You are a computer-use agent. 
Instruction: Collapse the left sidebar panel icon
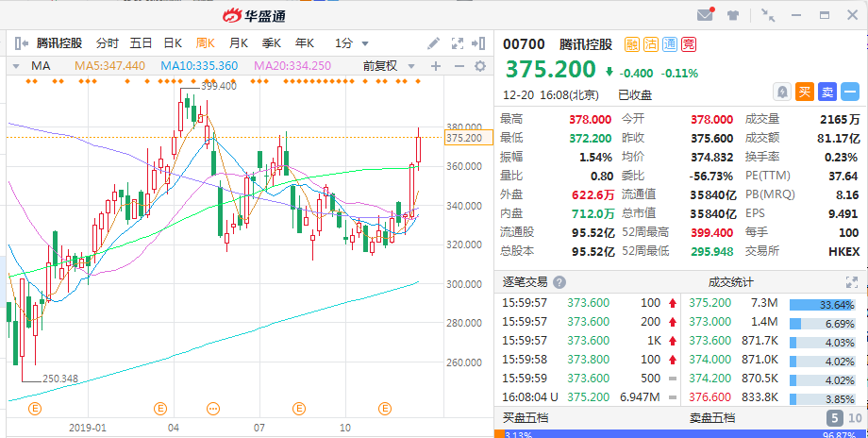[21, 43]
